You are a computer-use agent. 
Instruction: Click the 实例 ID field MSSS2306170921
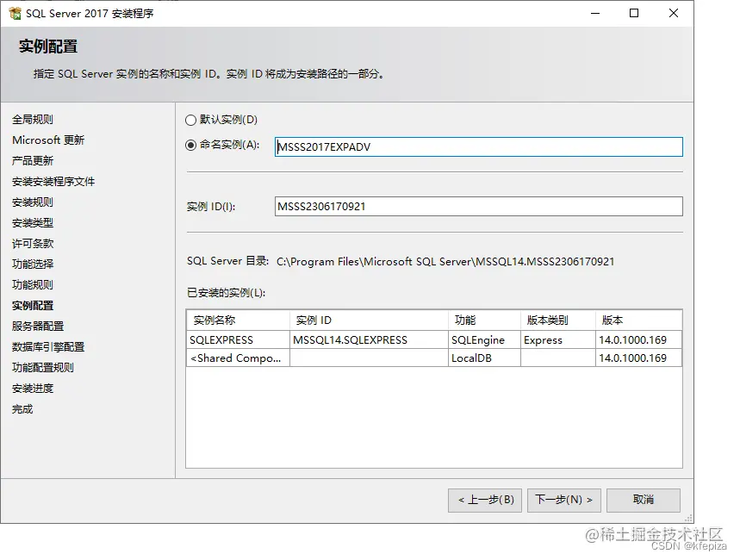(x=479, y=207)
